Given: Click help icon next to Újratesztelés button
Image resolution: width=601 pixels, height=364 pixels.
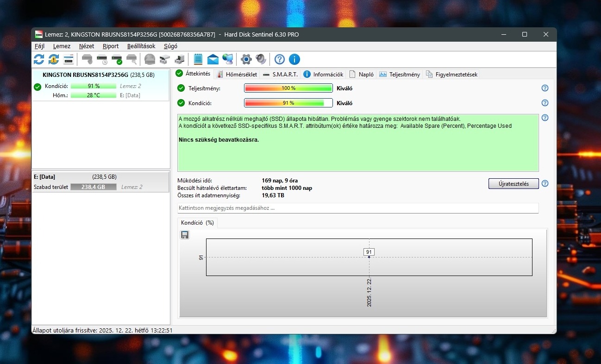Looking at the screenshot, I should [545, 183].
